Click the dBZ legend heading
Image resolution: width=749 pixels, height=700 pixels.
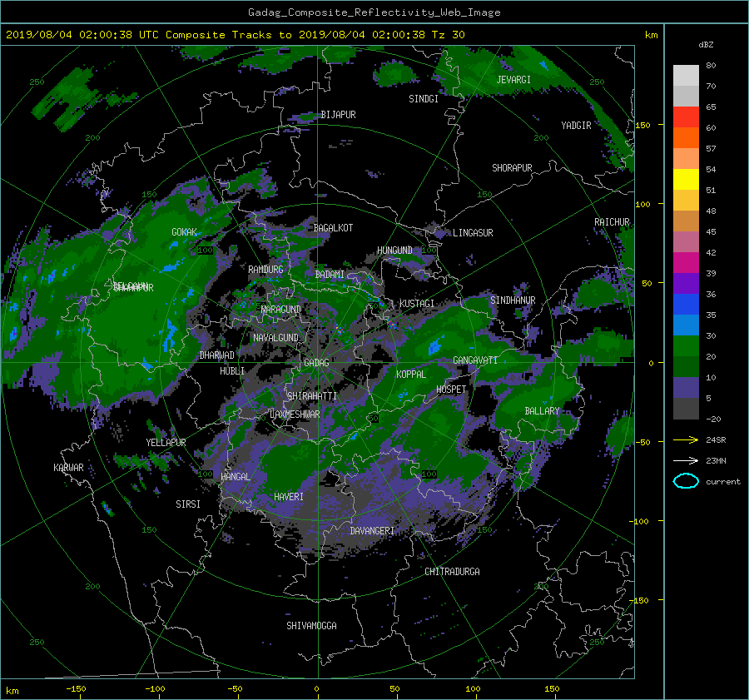coord(706,45)
